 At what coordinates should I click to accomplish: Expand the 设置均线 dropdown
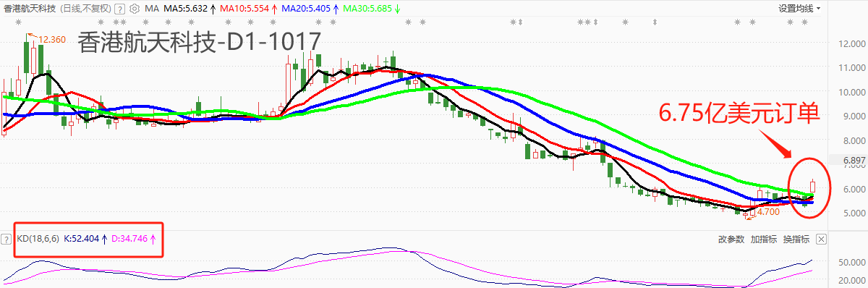799,9
